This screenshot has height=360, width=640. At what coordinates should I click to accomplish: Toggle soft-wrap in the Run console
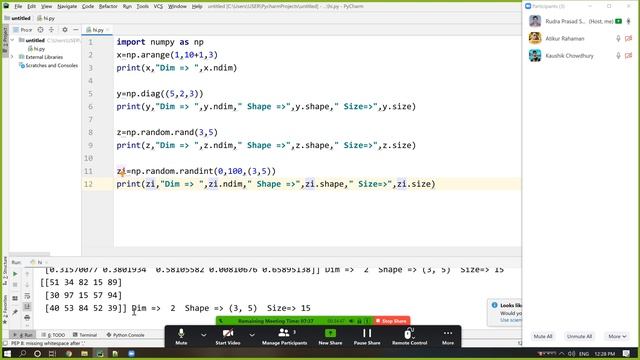tap(27, 296)
